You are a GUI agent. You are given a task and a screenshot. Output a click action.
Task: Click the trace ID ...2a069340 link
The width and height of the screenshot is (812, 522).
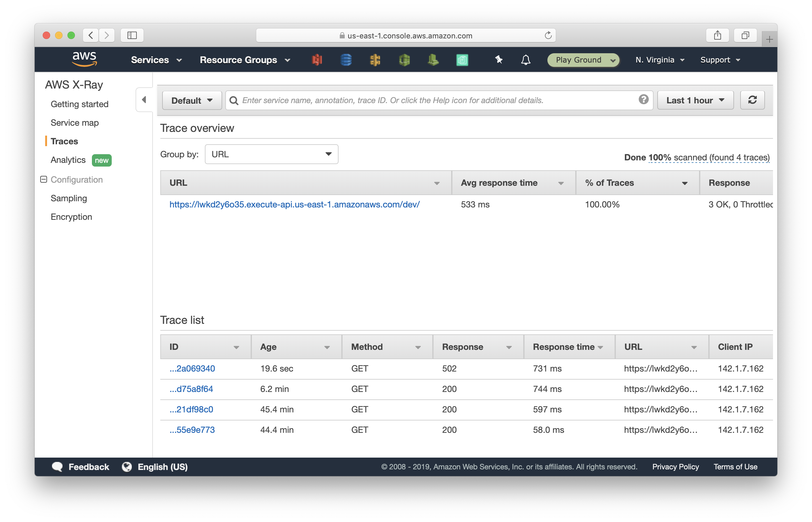tap(192, 369)
